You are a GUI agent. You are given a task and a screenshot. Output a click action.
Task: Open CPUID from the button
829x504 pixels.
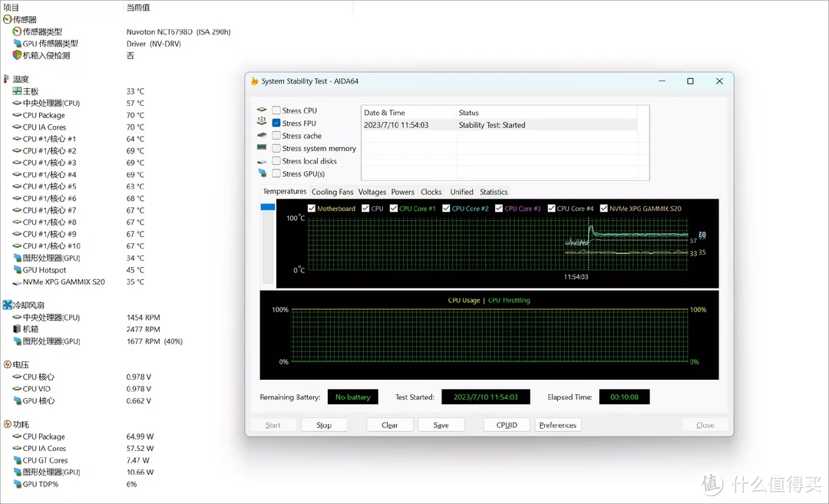507,425
